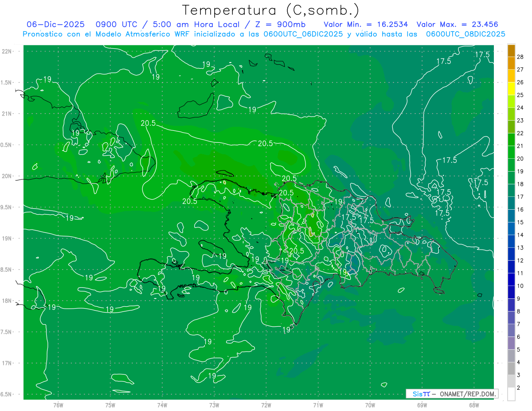The height and width of the screenshot is (411, 532).
Task: Click the legend value "10"
Action: [x=520, y=286]
